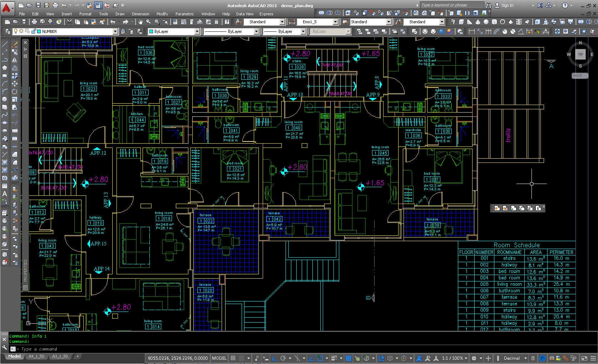The height and width of the screenshot is (364, 598).
Task: Open the Dimension menu
Action: (140, 14)
